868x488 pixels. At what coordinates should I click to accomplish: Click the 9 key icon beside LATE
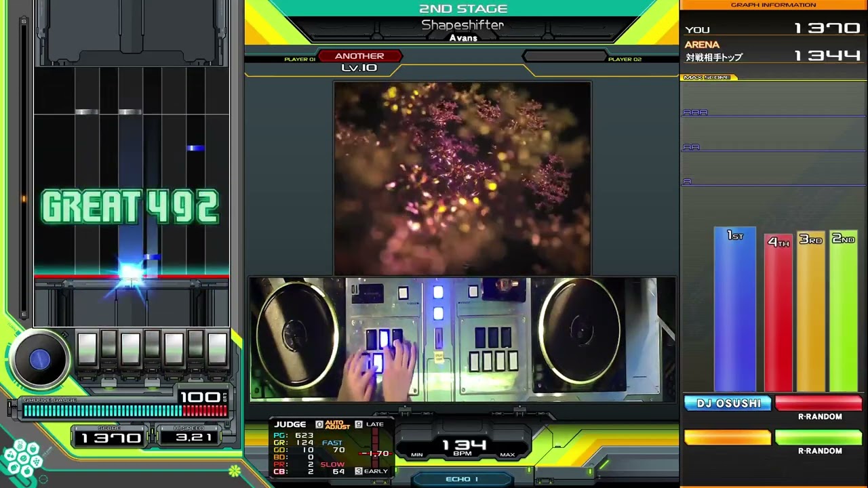(x=358, y=424)
